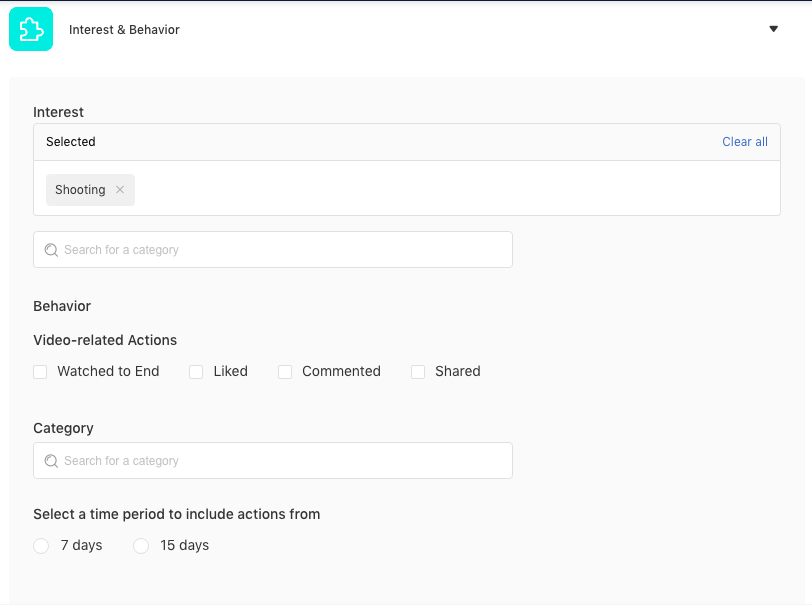The width and height of the screenshot is (812, 606).
Task: Click the Interest search magnifier icon
Action: click(51, 250)
